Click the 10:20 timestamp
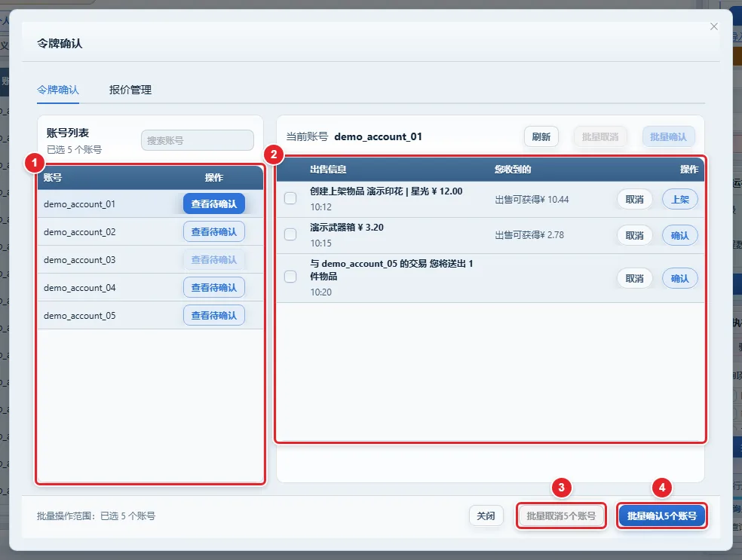This screenshot has height=560, width=742. [320, 292]
